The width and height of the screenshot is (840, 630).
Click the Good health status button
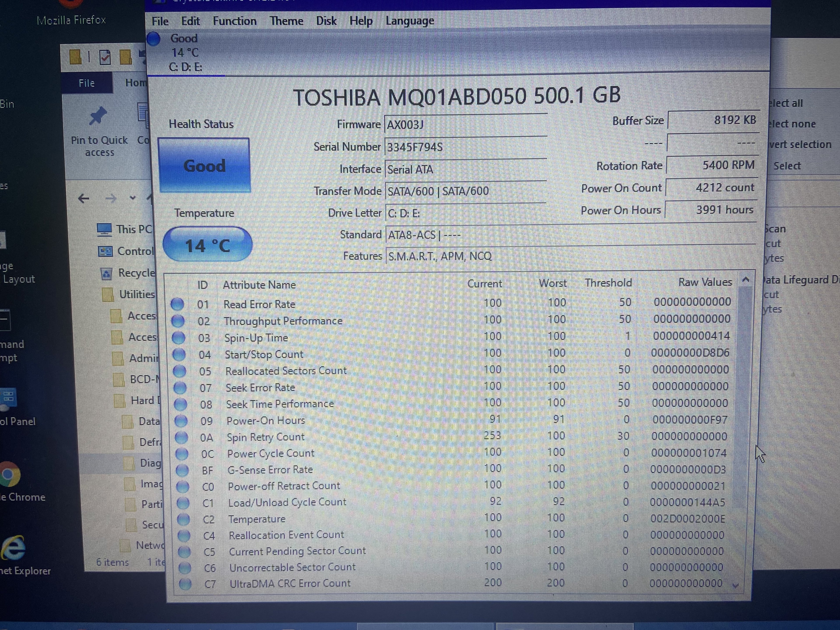[204, 166]
